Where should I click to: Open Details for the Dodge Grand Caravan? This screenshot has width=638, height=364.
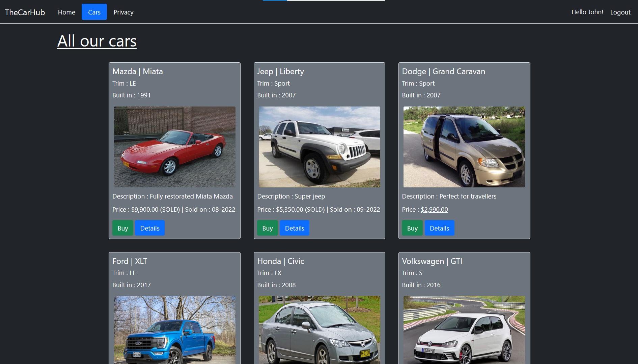click(439, 228)
